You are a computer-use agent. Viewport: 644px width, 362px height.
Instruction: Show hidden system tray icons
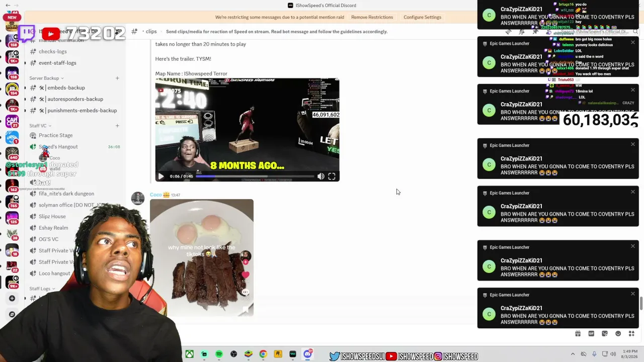pos(573,354)
